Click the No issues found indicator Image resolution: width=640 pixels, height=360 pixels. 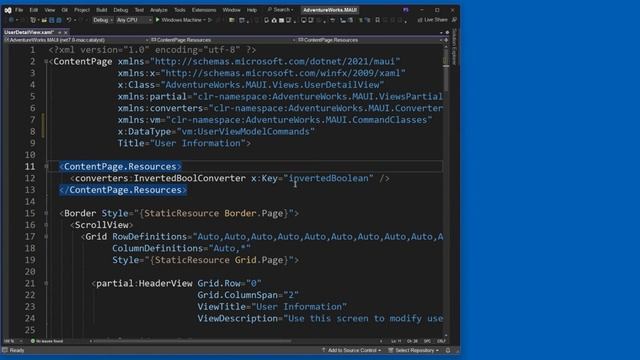[47, 341]
